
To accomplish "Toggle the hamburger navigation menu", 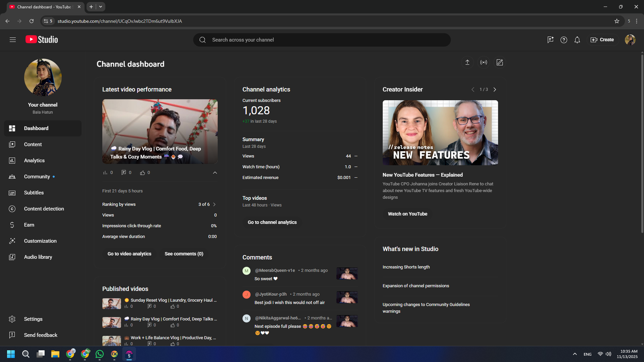I will tap(12, 40).
